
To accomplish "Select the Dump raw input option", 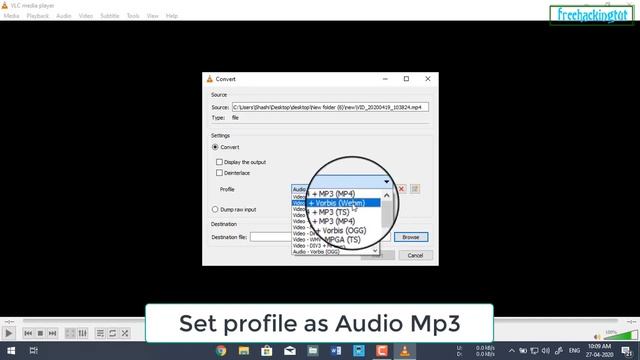I will [x=215, y=209].
